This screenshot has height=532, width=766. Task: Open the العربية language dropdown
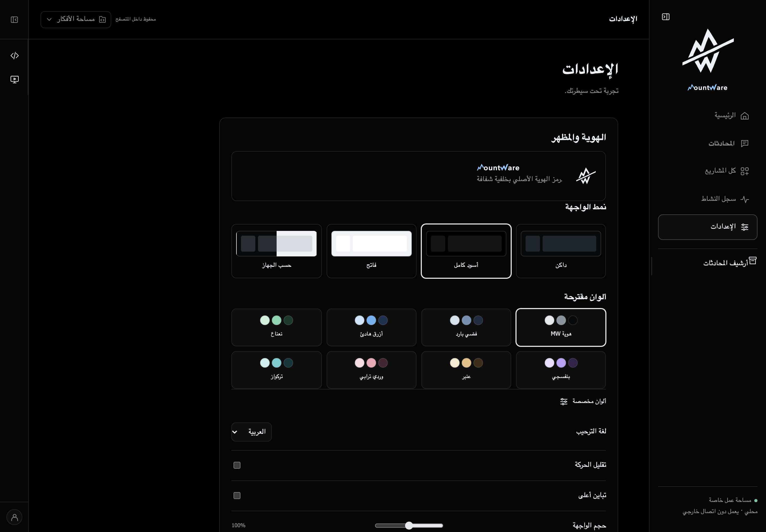pyautogui.click(x=251, y=432)
